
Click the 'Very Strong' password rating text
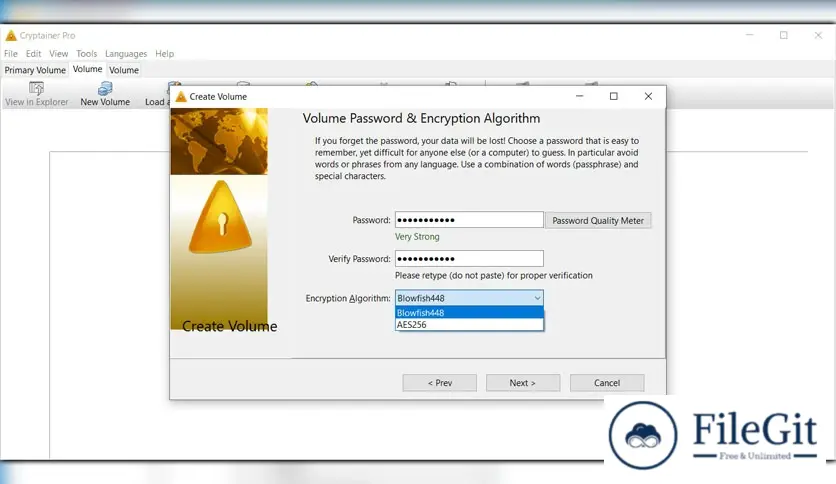point(417,237)
